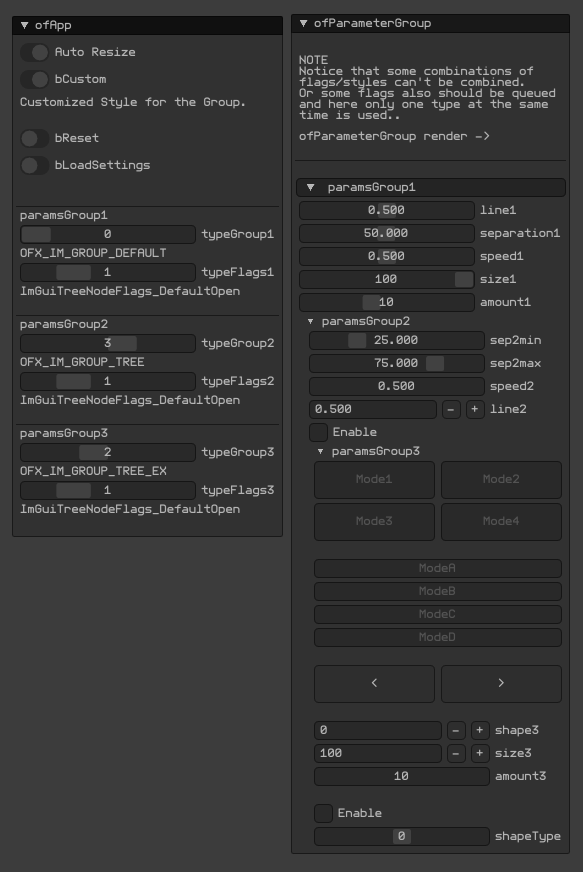The image size is (583, 872).
Task: Decrease size3 with minus button
Action: tap(456, 753)
